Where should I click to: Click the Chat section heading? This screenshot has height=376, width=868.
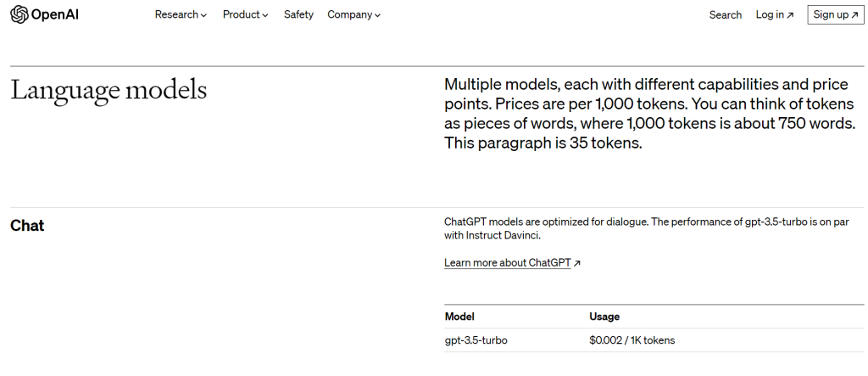[27, 226]
